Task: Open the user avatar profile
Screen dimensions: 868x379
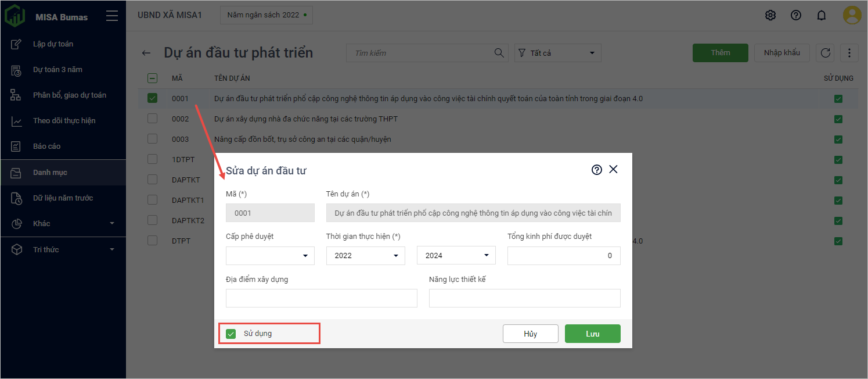Action: (852, 15)
